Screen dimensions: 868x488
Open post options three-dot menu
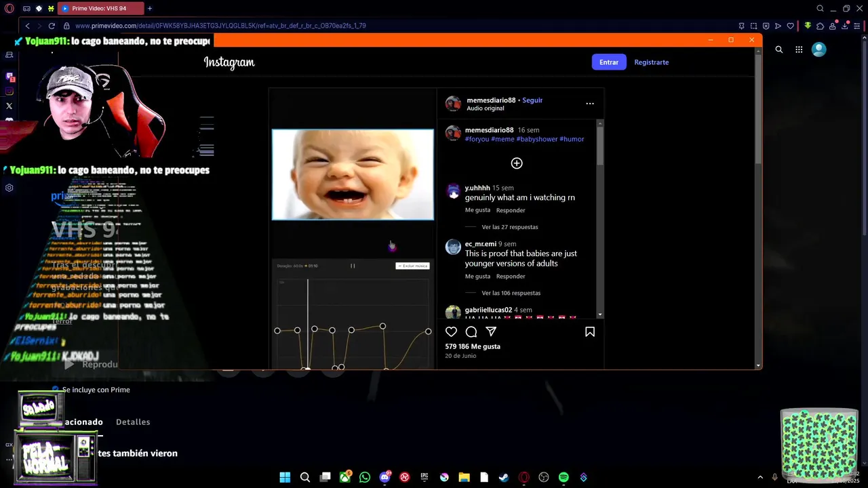[590, 104]
